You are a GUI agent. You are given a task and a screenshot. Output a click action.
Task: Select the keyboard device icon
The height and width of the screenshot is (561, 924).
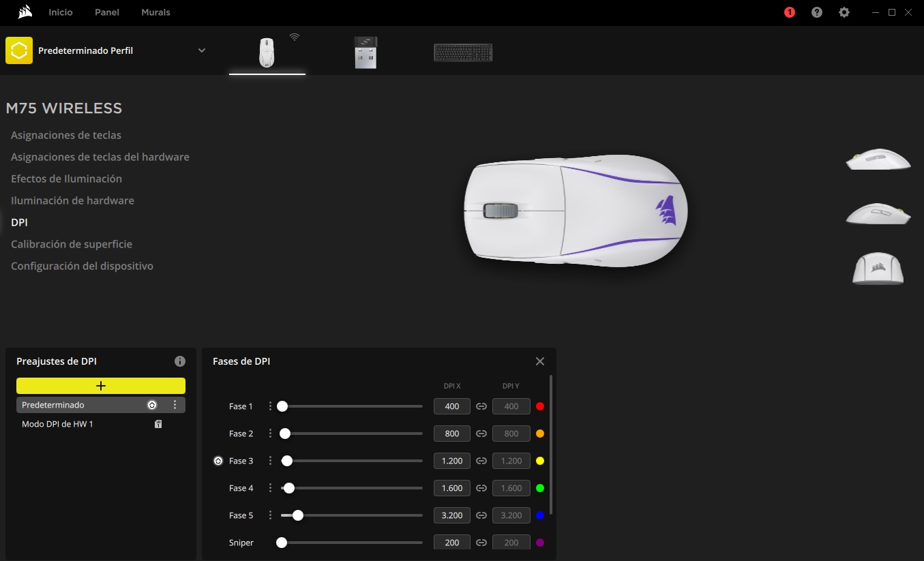463,52
